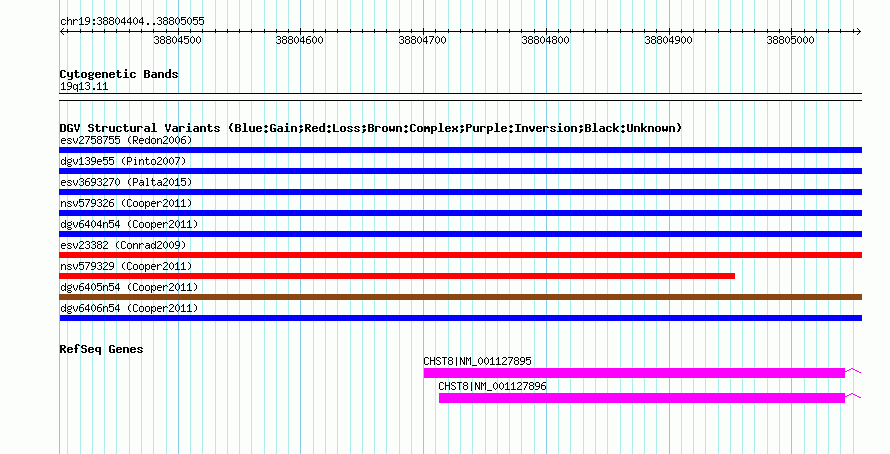The width and height of the screenshot is (890, 454).
Task: Click ruler position 38805000
Action: click(790, 40)
